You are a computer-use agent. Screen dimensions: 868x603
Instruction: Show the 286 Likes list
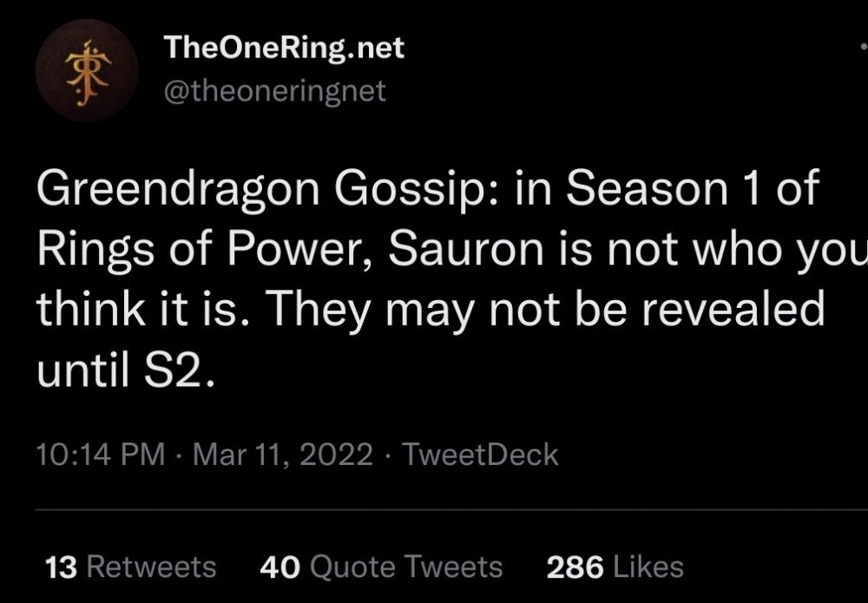pyautogui.click(x=615, y=567)
